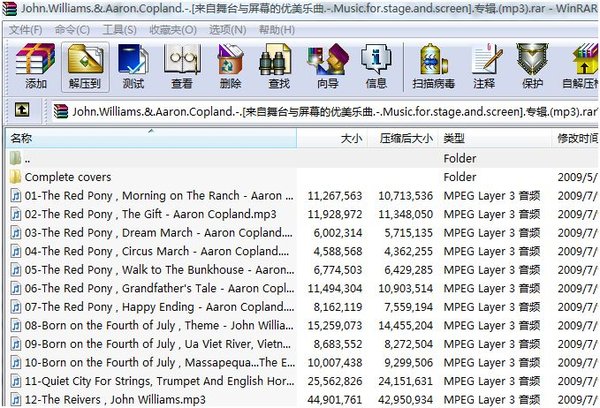Sort by the 名称 column header
Screen dimensions: 600x408
coord(151,138)
